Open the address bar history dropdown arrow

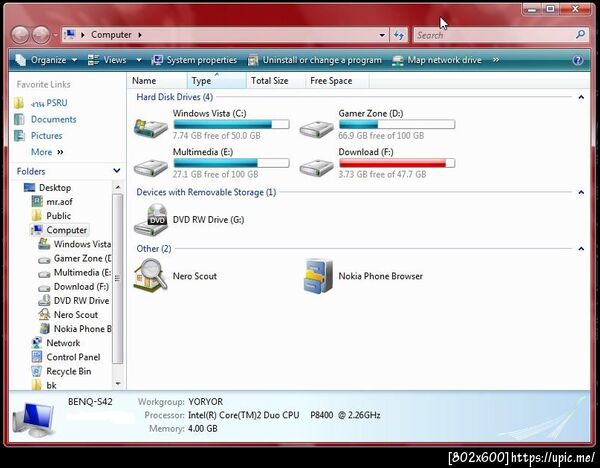point(382,35)
